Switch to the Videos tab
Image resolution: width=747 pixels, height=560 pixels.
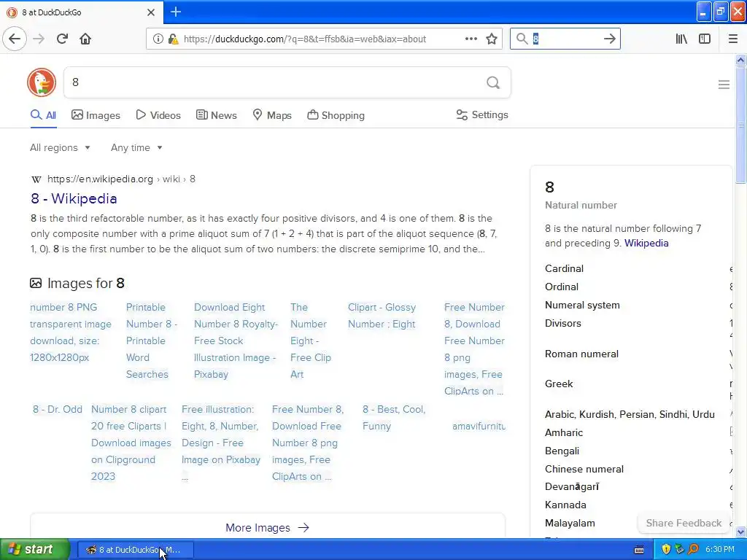tap(158, 115)
